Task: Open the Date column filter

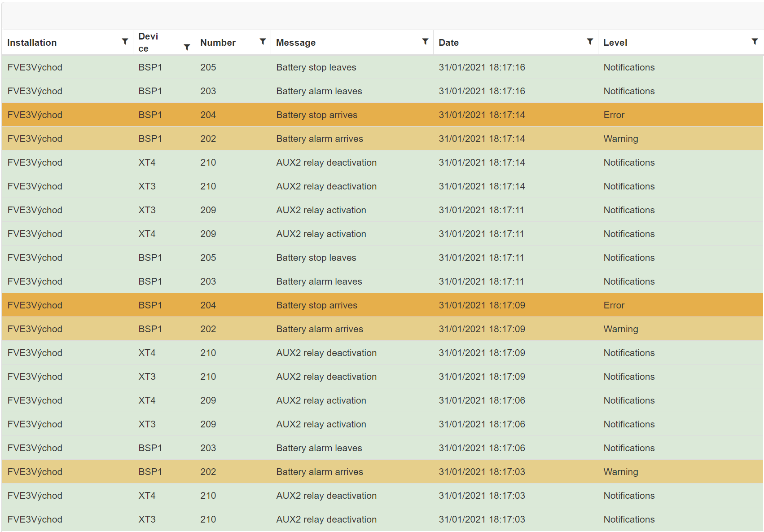Action: point(590,41)
